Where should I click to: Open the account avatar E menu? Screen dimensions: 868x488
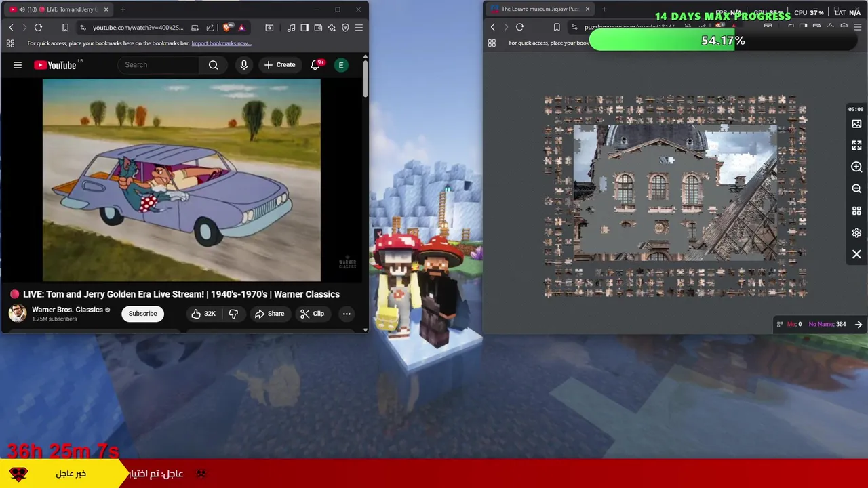(341, 65)
